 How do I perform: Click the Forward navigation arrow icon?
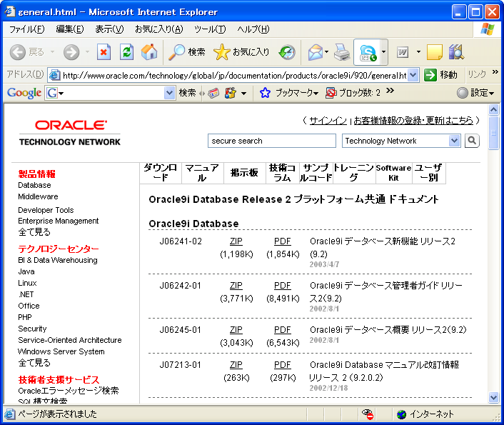(x=71, y=52)
